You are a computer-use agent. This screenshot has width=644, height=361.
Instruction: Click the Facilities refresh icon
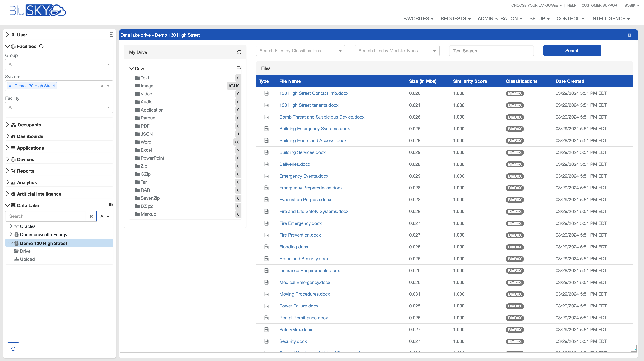point(42,46)
